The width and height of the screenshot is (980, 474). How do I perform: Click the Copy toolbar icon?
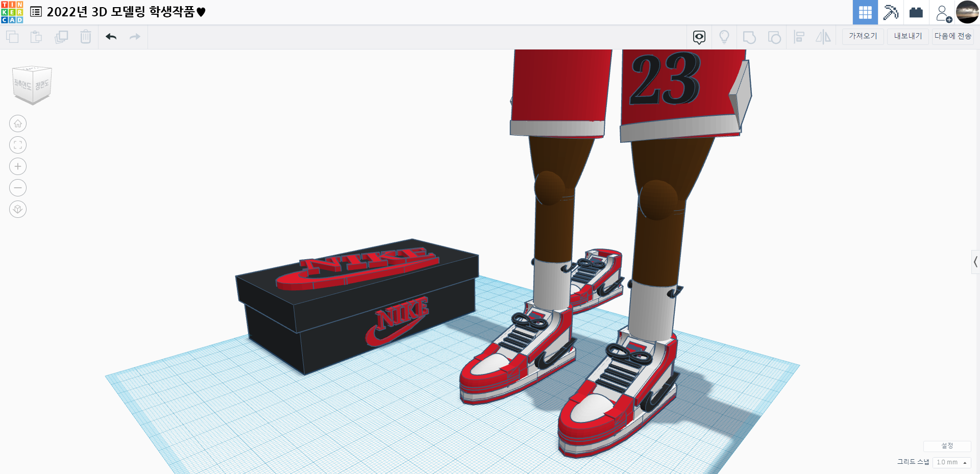[12, 37]
